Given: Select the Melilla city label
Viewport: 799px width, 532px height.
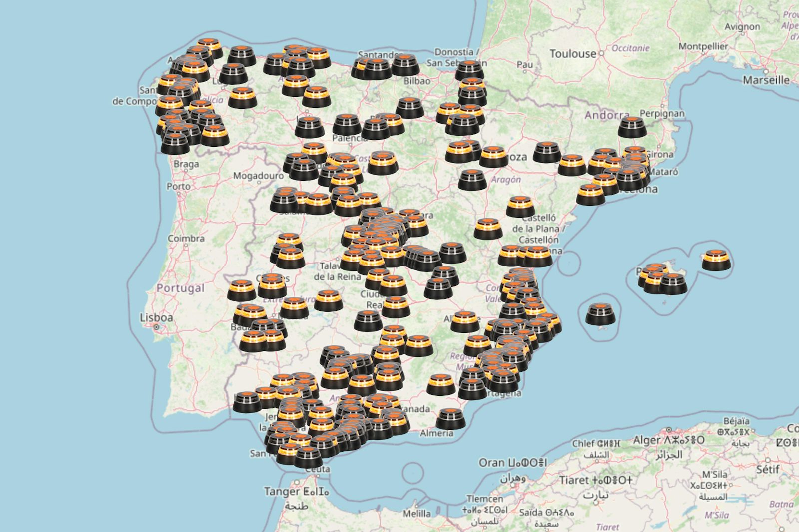Looking at the screenshot, I should (x=416, y=513).
